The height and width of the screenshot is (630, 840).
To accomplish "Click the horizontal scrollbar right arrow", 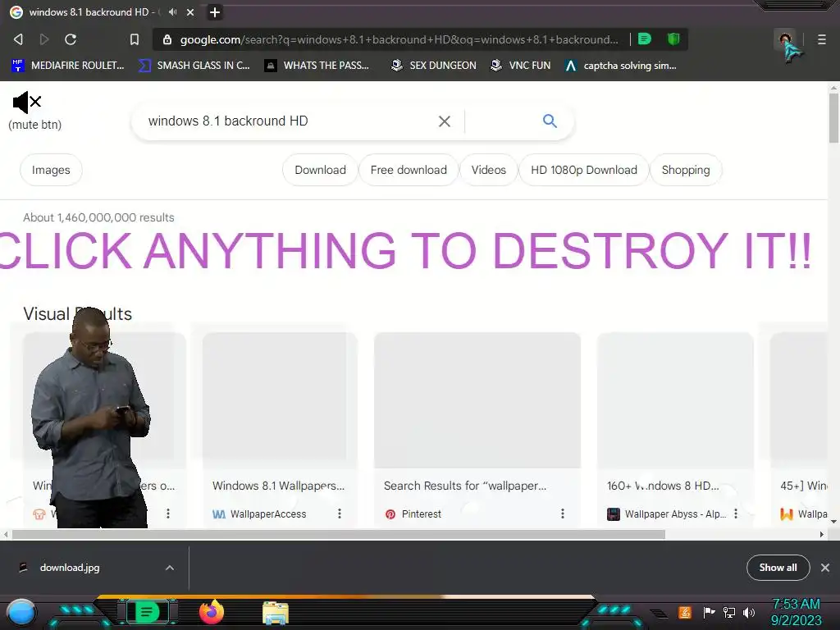I will click(822, 535).
